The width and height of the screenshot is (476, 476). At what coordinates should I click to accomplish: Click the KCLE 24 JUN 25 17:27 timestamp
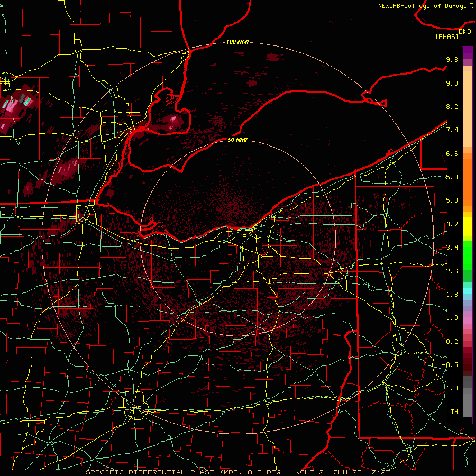click(x=342, y=472)
